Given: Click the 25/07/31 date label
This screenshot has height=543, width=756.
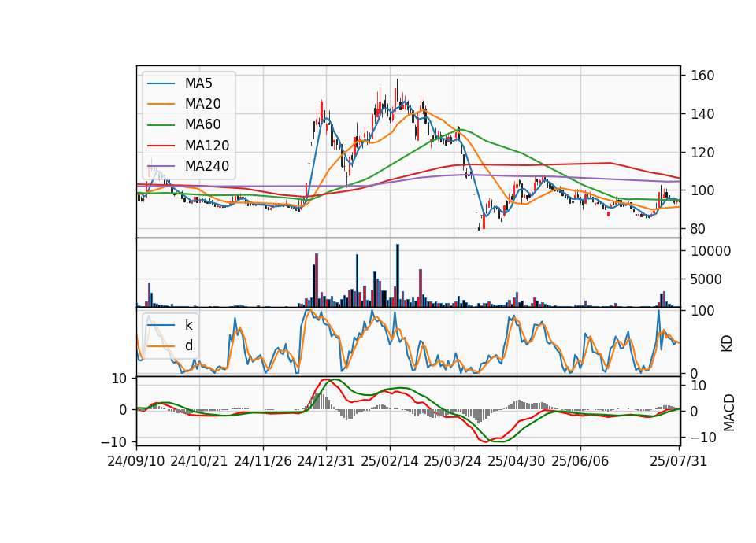Looking at the screenshot, I should point(678,461).
